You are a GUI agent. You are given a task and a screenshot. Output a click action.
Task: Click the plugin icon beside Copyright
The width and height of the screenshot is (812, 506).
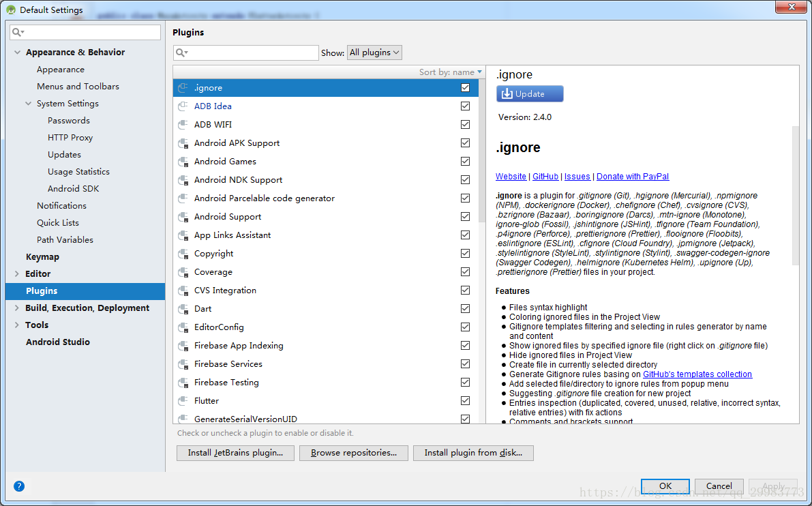(182, 254)
